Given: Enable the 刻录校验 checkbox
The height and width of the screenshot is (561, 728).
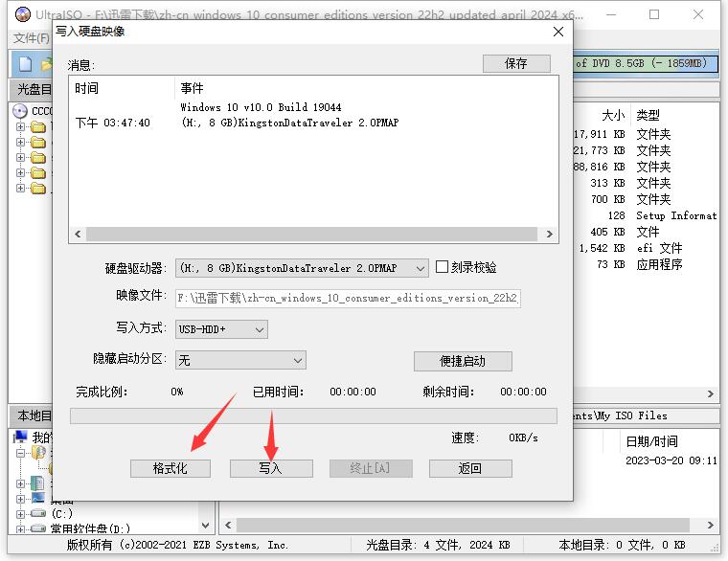Looking at the screenshot, I should [x=442, y=267].
